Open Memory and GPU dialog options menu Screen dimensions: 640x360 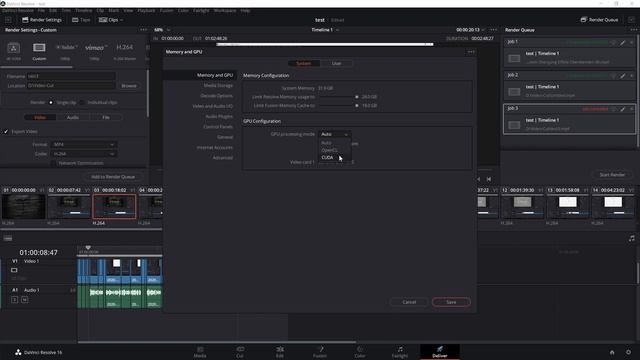(471, 52)
